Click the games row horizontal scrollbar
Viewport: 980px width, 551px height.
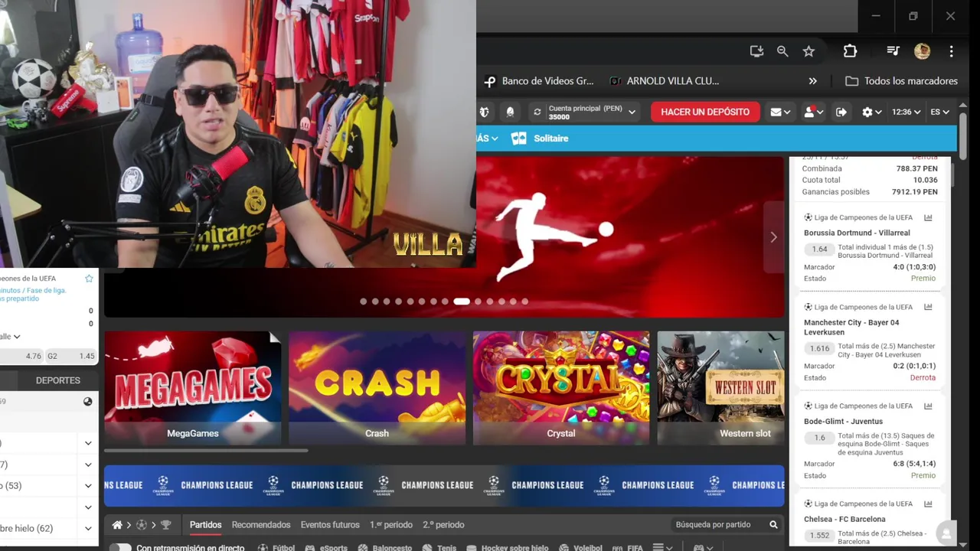click(206, 451)
